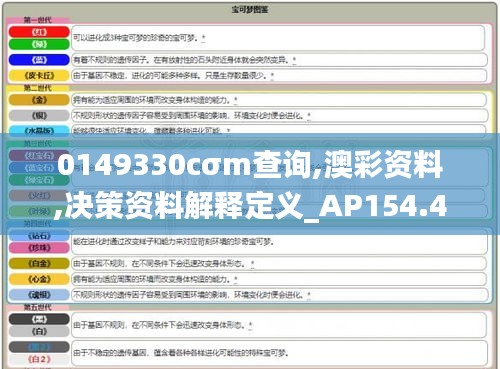500x369 pixels.
Task: Click the 第五世代 section header
Action: tap(37, 307)
